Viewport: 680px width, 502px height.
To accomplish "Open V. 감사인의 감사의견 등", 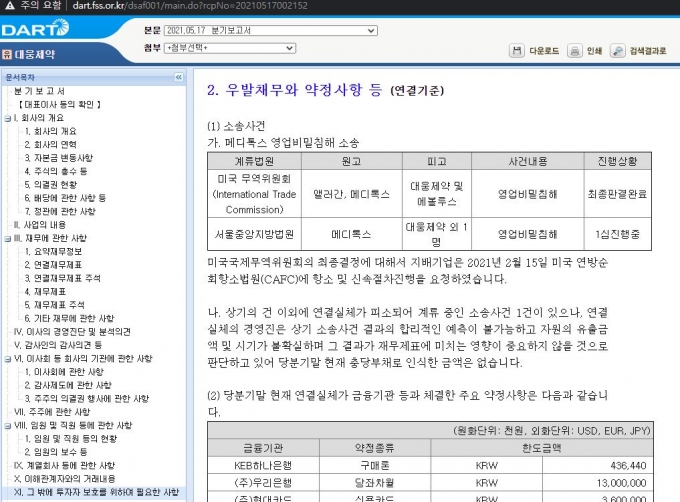I will coord(58,346).
